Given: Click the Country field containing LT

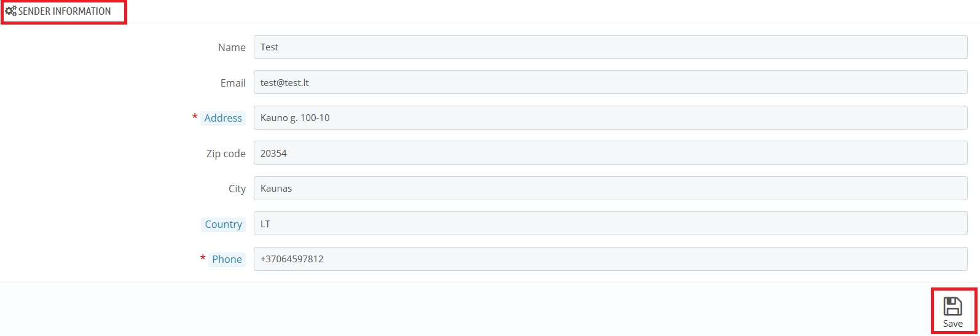Looking at the screenshot, I should click(610, 224).
